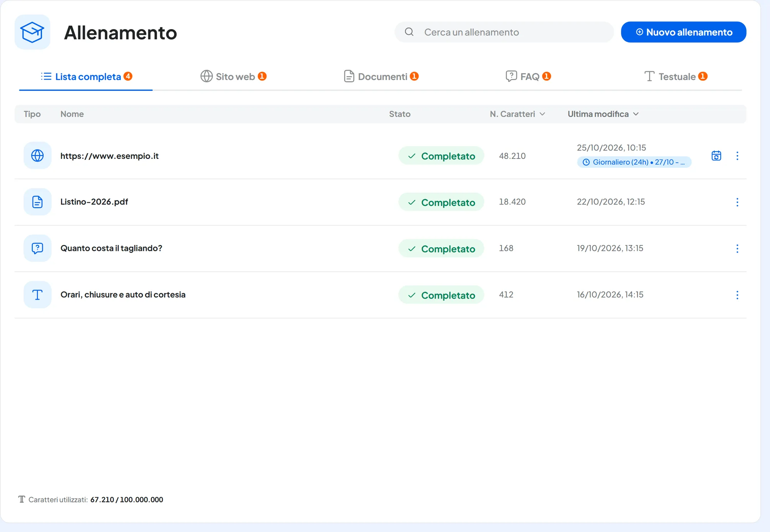Click the text type icon for Orari, chiusure row
This screenshot has width=770, height=532.
[x=37, y=295]
